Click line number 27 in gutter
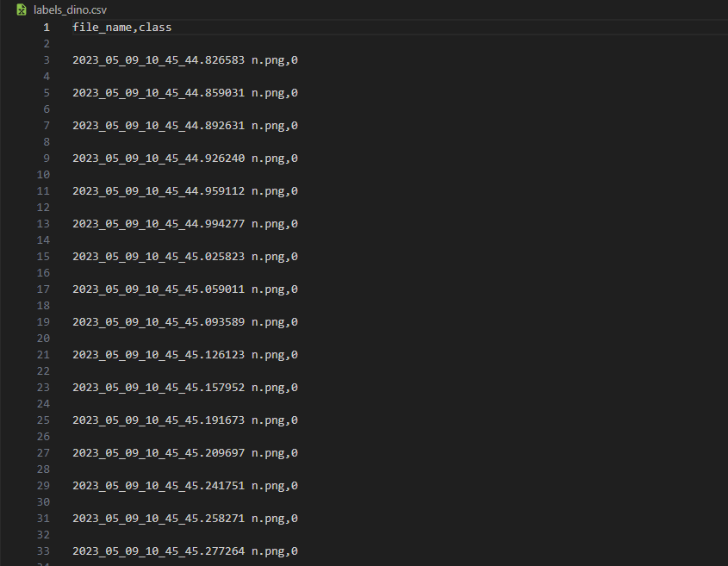The image size is (728, 566). [43, 453]
